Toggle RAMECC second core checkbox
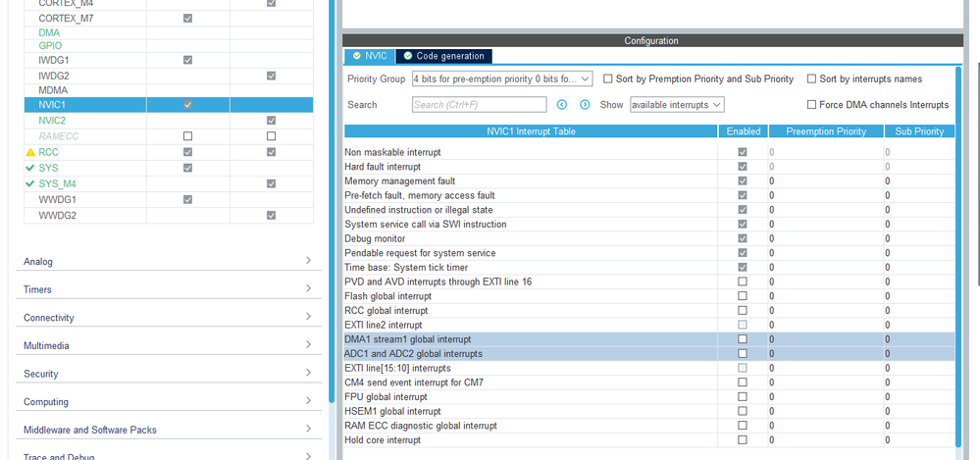The image size is (980, 460). pyautogui.click(x=272, y=136)
